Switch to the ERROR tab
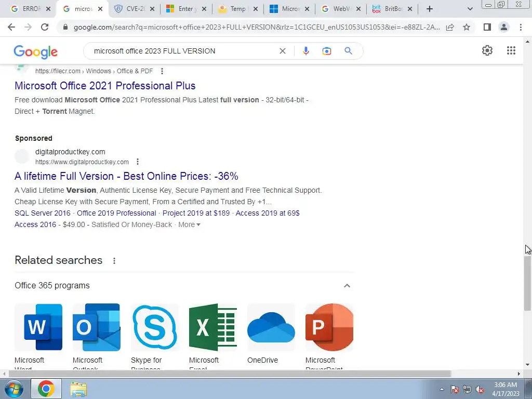Screen dimensions: 532x399 tap(30, 9)
